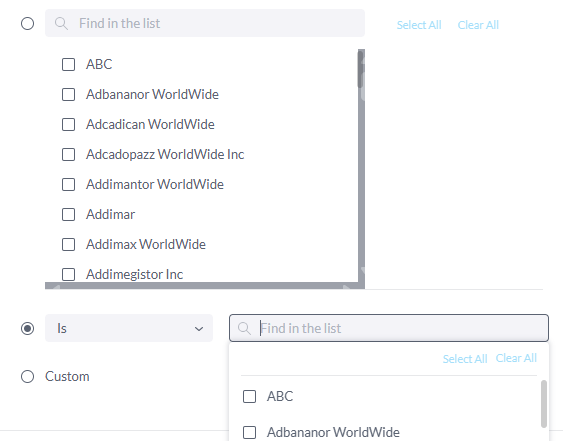The width and height of the screenshot is (563, 441).
Task: Tick the Addimar checkbox
Action: [68, 214]
